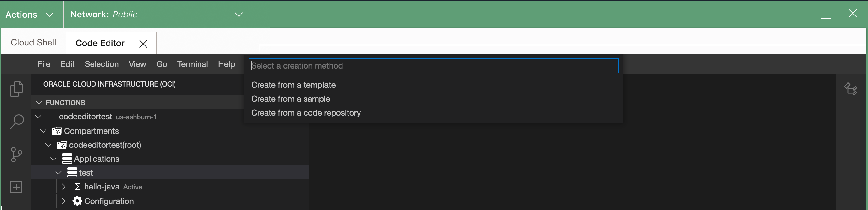Switch to the Cloud Shell tab
Image resolution: width=868 pixels, height=210 pixels.
[x=33, y=42]
